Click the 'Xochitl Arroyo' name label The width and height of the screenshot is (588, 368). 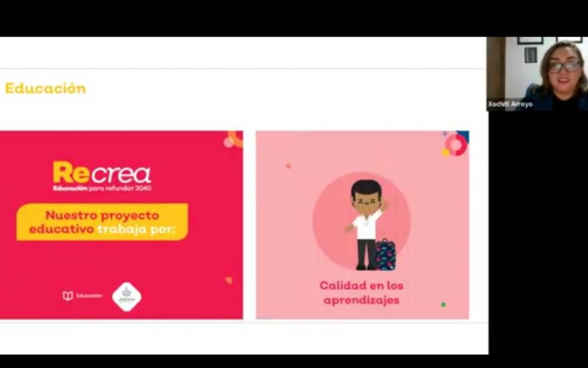(510, 104)
